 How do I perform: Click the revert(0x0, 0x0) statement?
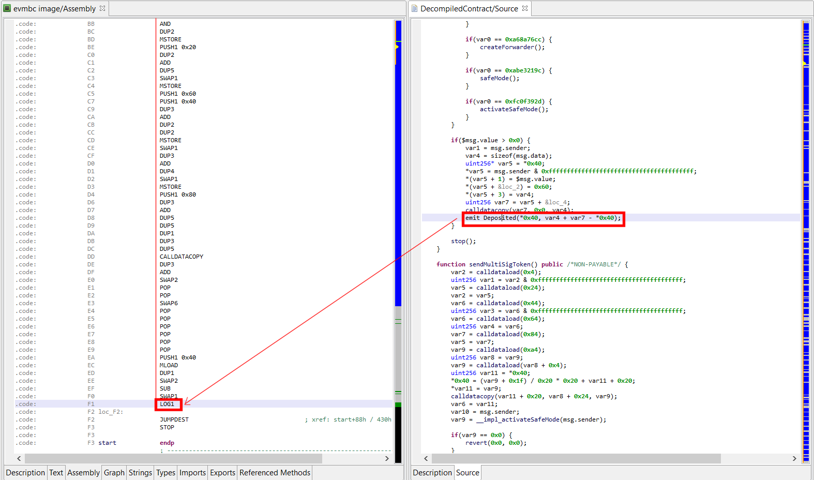point(496,443)
